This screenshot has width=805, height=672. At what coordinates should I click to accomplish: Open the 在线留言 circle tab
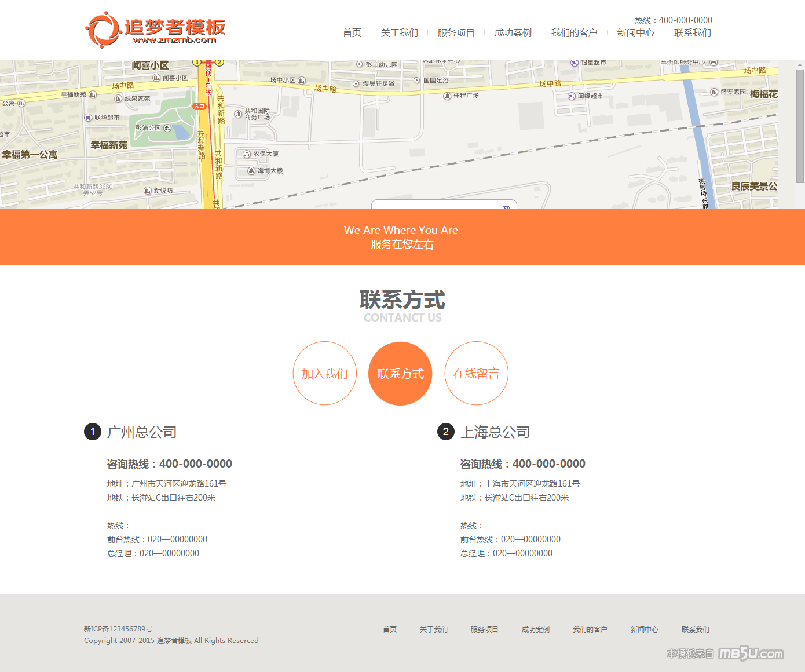click(x=477, y=374)
